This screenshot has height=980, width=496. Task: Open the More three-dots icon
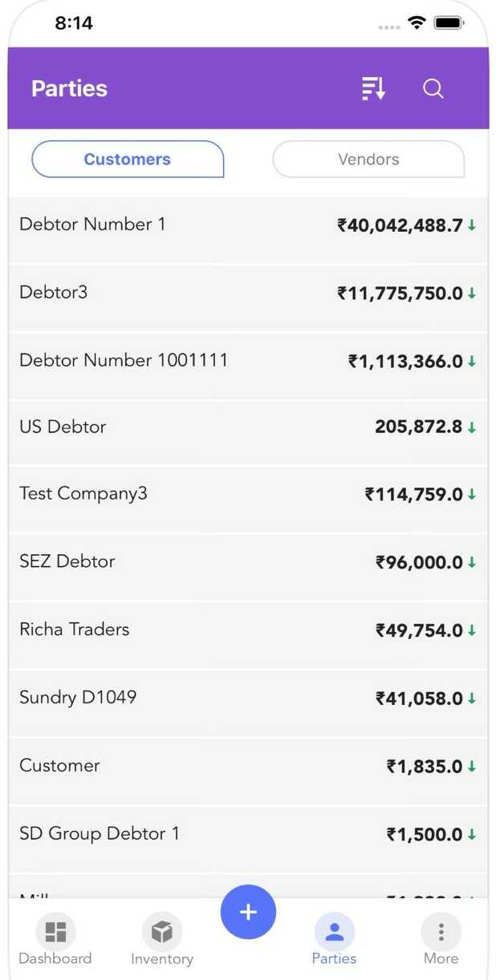[441, 932]
